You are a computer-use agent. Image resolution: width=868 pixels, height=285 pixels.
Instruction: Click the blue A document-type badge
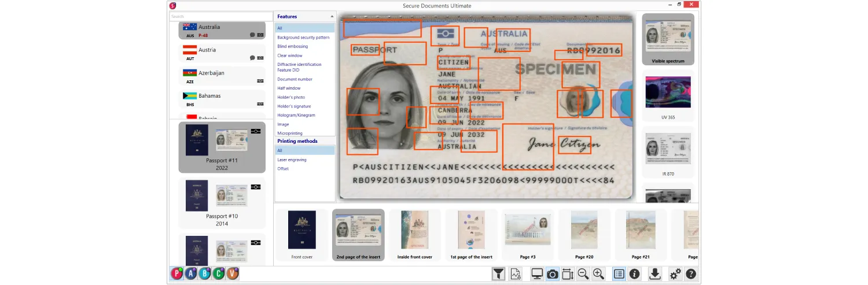coord(190,274)
